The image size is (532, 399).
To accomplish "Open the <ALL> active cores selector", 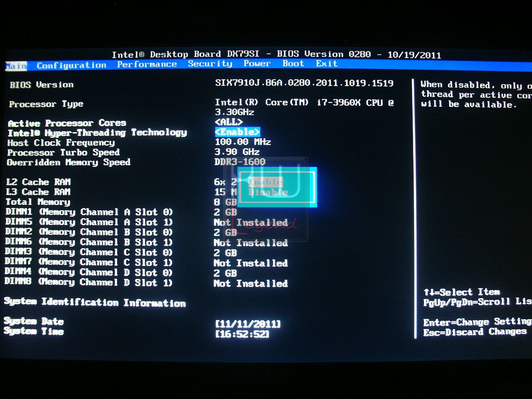I will pos(229,122).
